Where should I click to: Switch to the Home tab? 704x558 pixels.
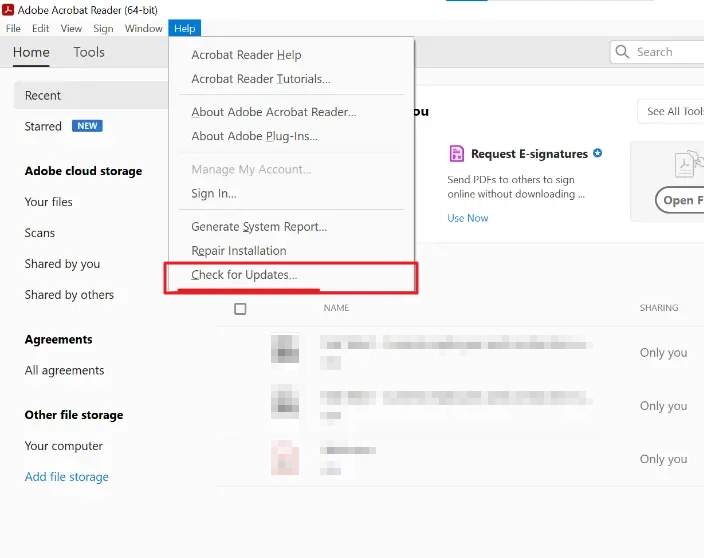point(31,52)
